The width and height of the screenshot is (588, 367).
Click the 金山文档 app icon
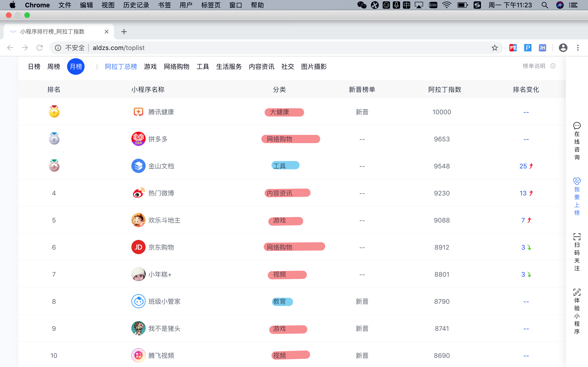pyautogui.click(x=138, y=166)
